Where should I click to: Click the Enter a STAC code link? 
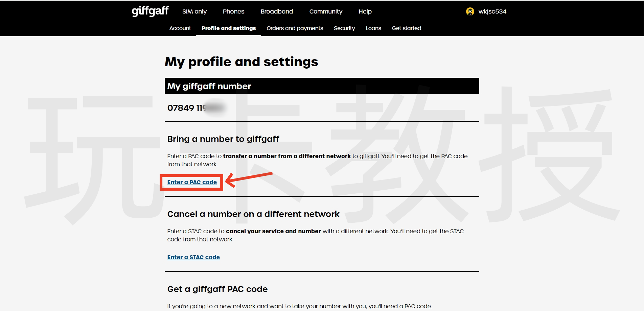click(193, 257)
